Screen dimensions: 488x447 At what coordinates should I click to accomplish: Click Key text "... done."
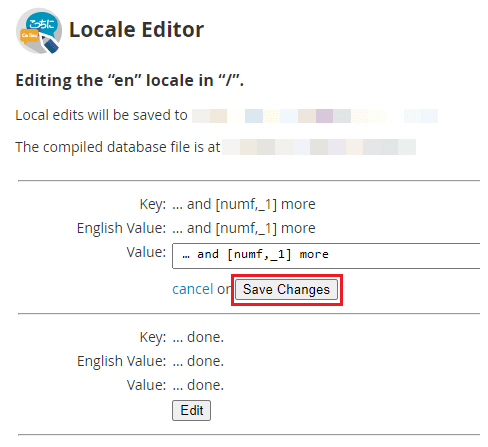(x=198, y=337)
